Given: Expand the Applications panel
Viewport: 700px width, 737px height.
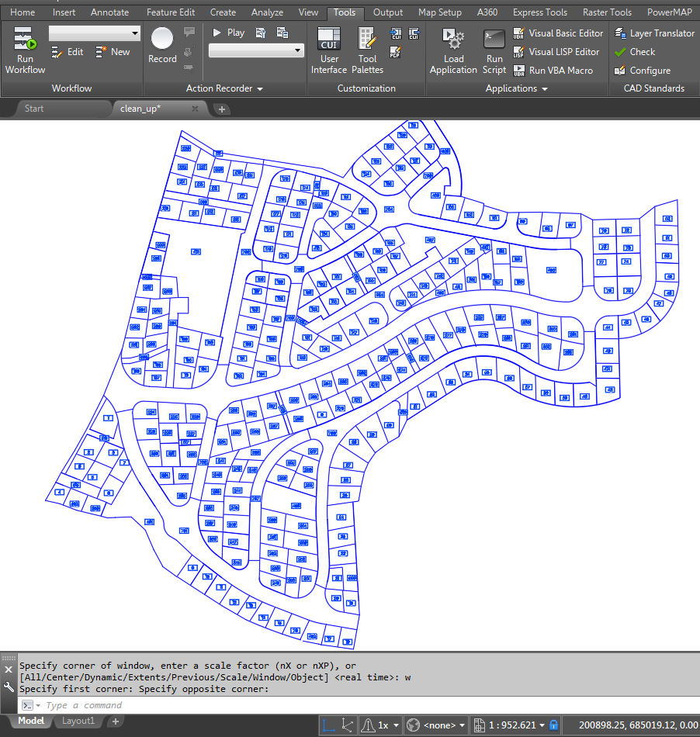Looking at the screenshot, I should (x=517, y=88).
